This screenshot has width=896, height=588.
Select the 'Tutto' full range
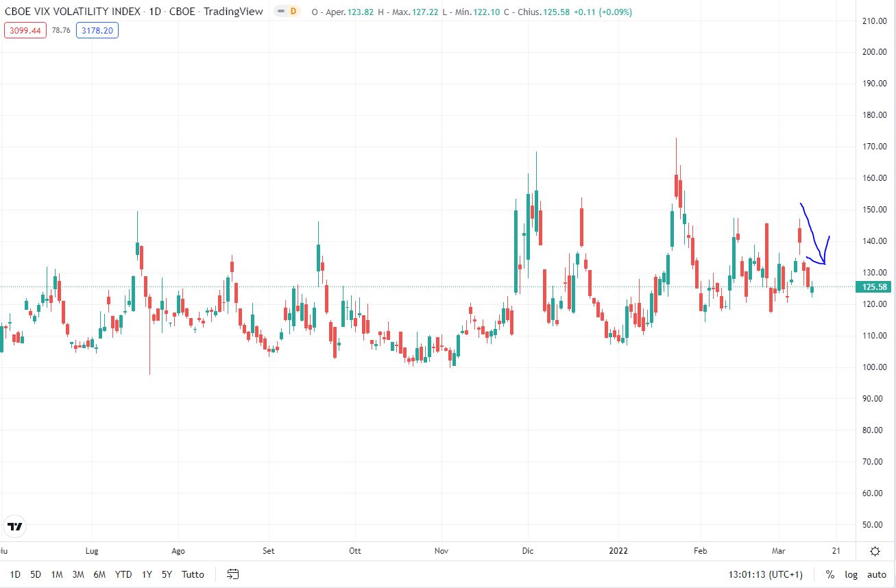[193, 574]
